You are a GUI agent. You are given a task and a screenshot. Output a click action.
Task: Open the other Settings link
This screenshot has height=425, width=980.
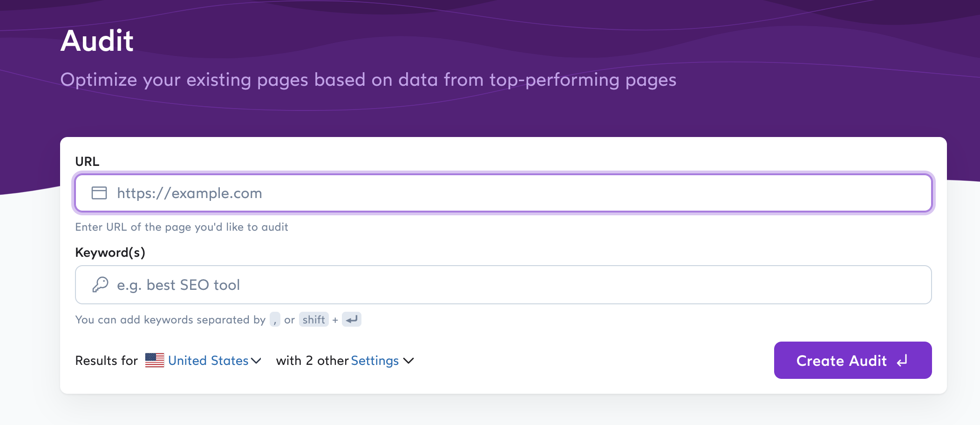pos(374,361)
